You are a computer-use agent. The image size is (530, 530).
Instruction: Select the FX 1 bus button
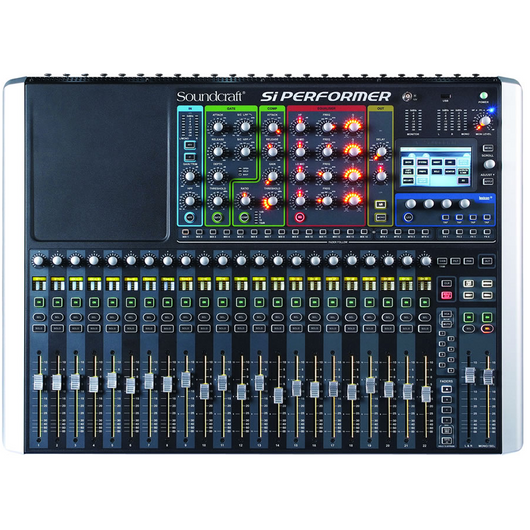(x=446, y=232)
